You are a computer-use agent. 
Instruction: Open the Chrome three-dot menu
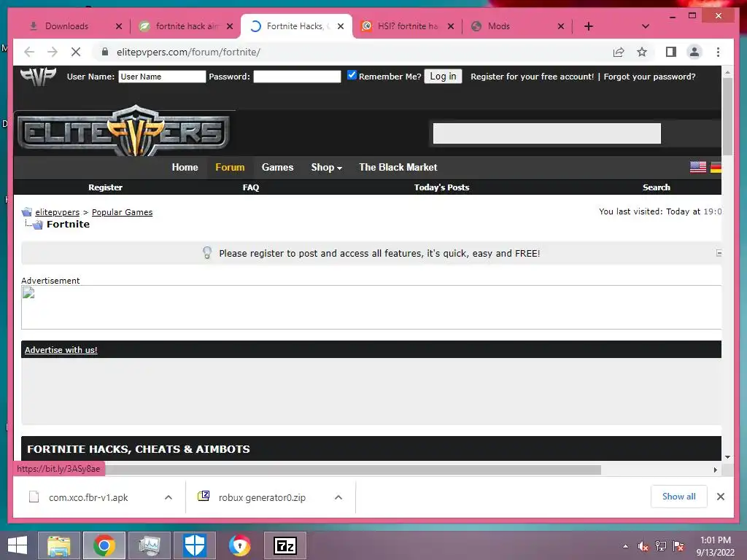click(x=718, y=52)
